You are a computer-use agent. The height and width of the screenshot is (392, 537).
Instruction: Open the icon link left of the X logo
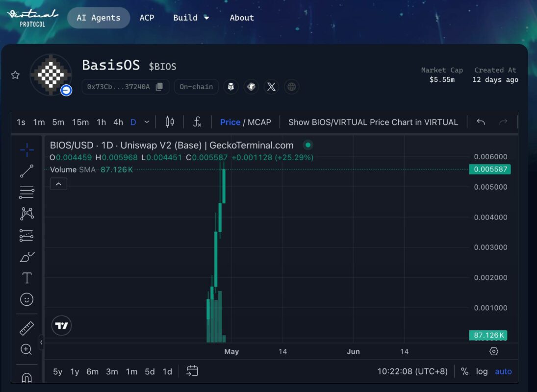(251, 87)
